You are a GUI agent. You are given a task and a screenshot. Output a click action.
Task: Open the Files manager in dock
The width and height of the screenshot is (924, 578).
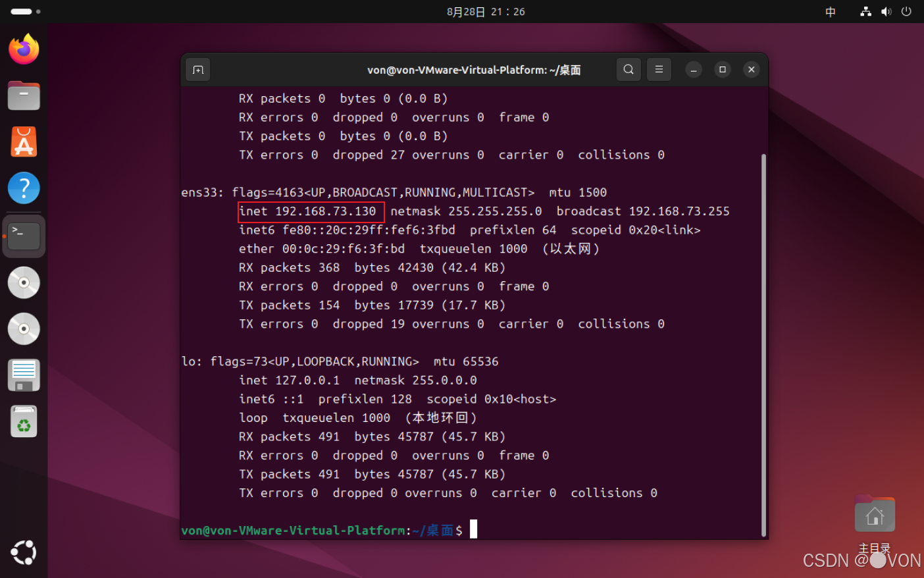pyautogui.click(x=24, y=95)
